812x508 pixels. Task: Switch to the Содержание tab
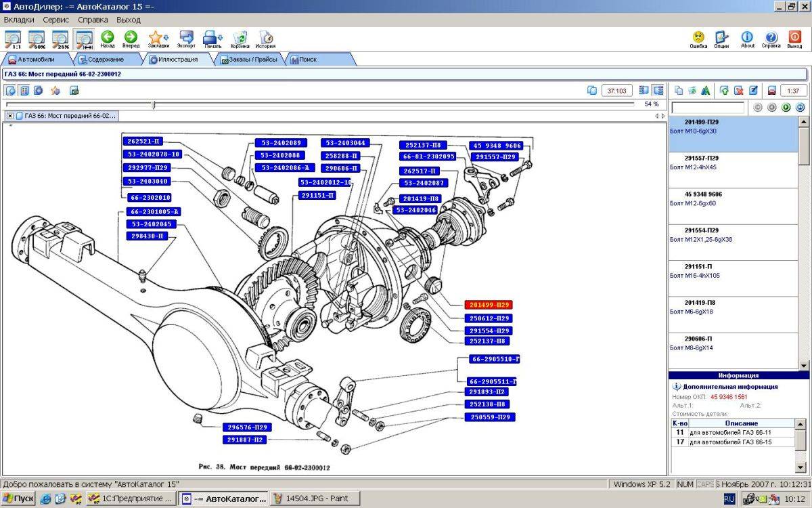[x=106, y=60]
